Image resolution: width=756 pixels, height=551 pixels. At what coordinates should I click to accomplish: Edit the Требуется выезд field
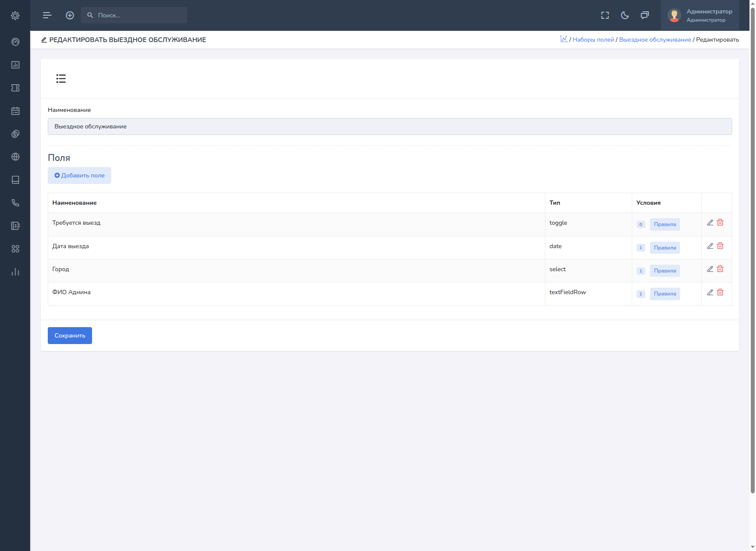click(x=710, y=223)
